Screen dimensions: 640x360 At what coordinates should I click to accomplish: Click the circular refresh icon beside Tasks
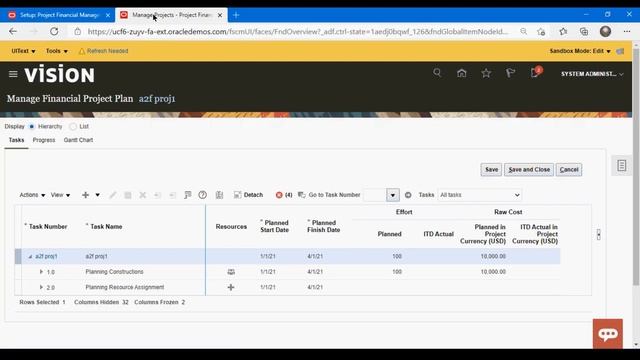pyautogui.click(x=408, y=195)
